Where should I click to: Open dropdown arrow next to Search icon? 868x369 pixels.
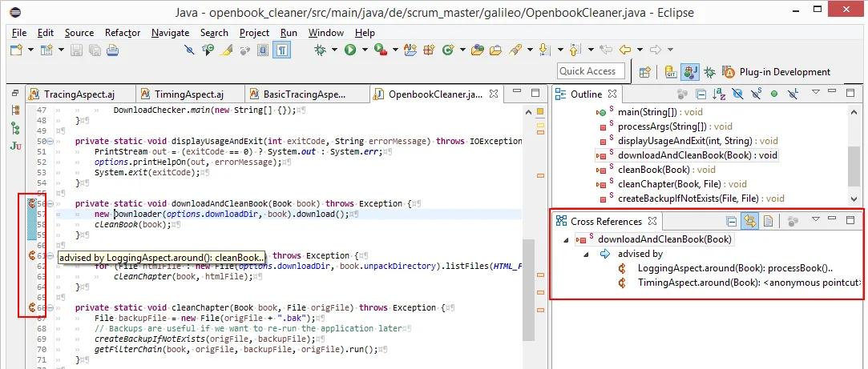tap(530, 50)
